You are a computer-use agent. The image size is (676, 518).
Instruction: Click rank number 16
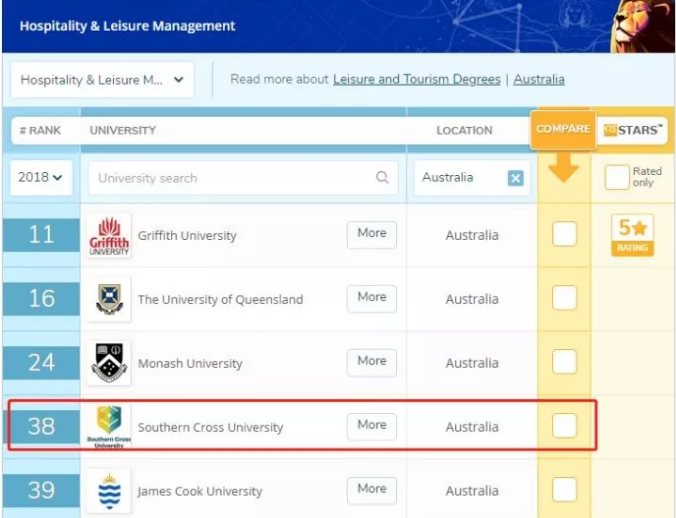(x=41, y=299)
